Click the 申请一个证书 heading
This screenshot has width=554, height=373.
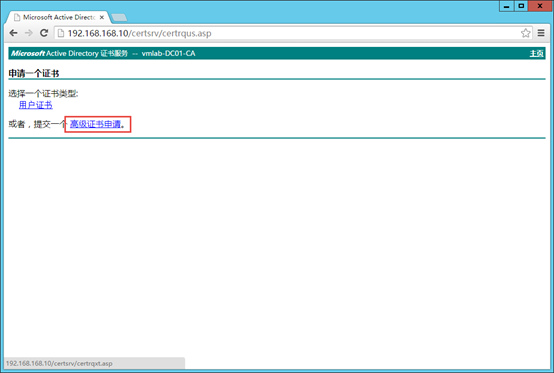[x=34, y=73]
